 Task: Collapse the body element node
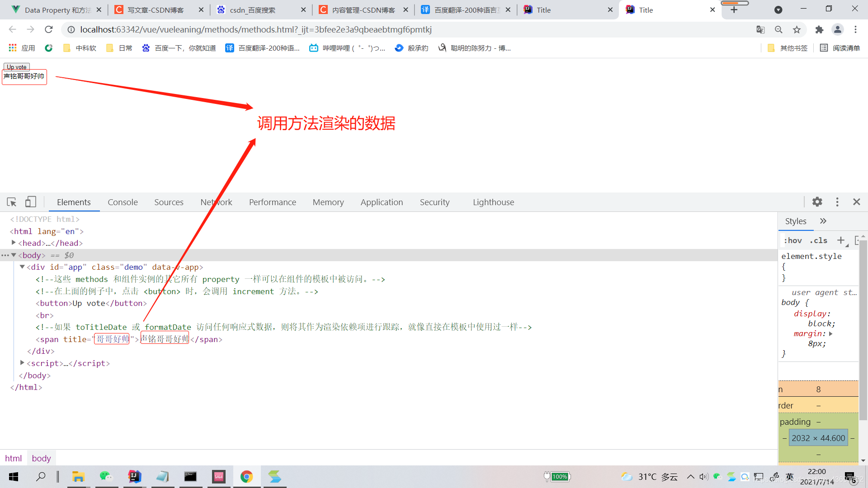tap(13, 255)
